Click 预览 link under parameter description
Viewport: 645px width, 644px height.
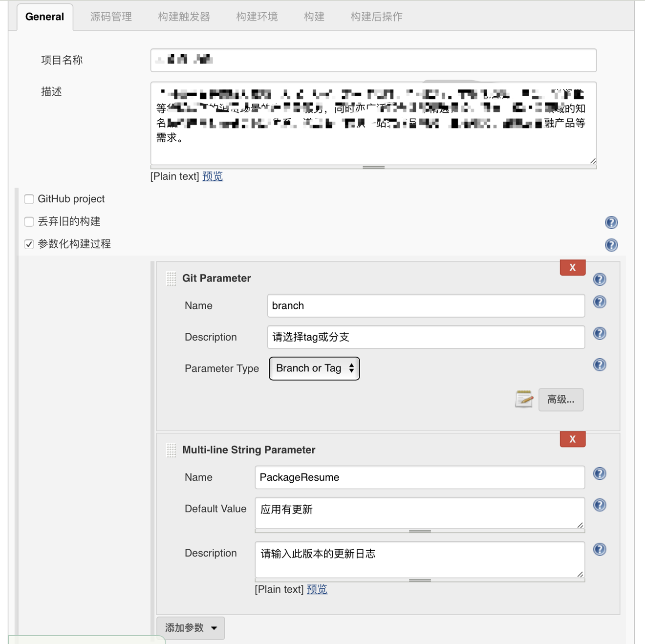[x=317, y=589]
